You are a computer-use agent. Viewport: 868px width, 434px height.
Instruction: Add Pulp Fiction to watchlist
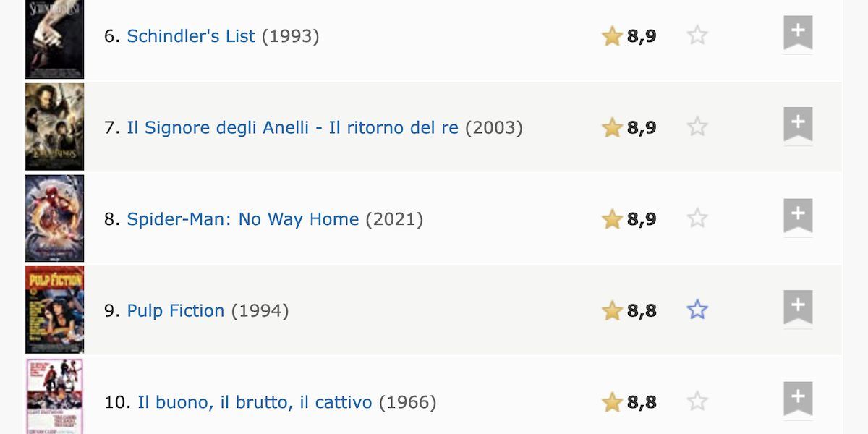798,307
